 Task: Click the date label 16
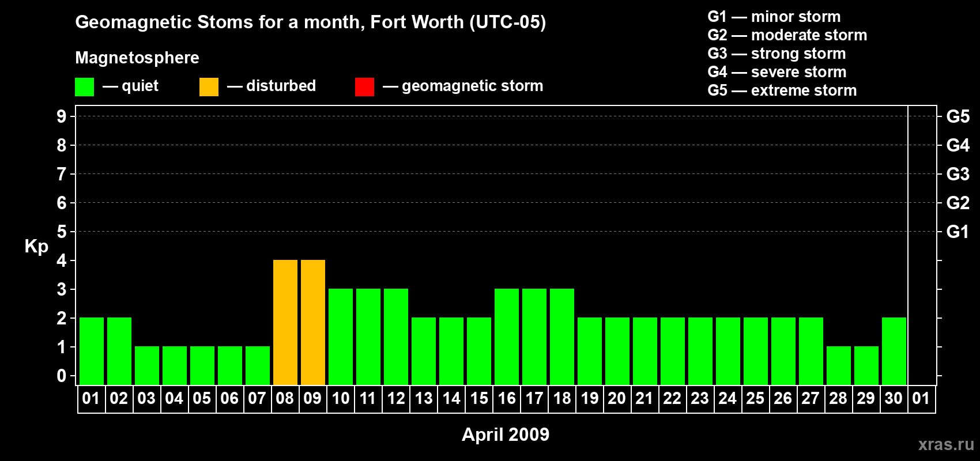coord(506,398)
